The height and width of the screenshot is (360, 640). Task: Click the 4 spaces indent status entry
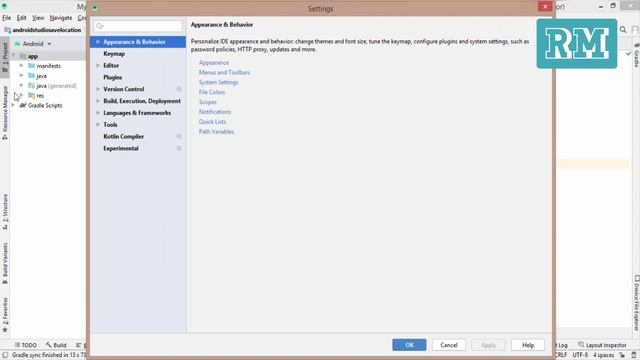point(603,355)
